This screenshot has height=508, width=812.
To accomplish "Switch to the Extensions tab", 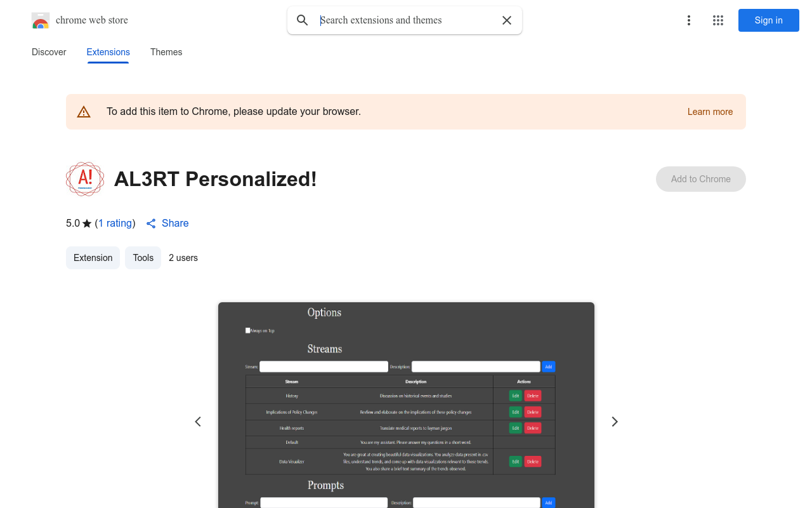I will [x=108, y=52].
